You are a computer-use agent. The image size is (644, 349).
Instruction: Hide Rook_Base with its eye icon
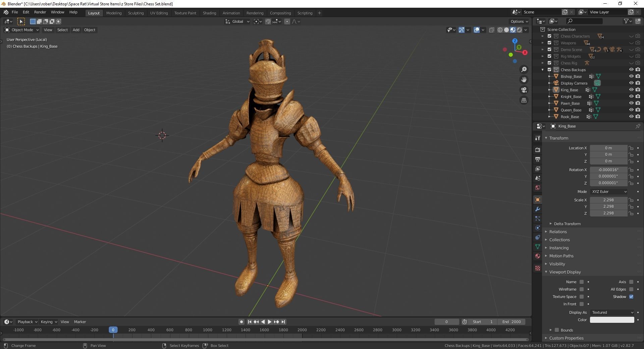click(x=631, y=117)
